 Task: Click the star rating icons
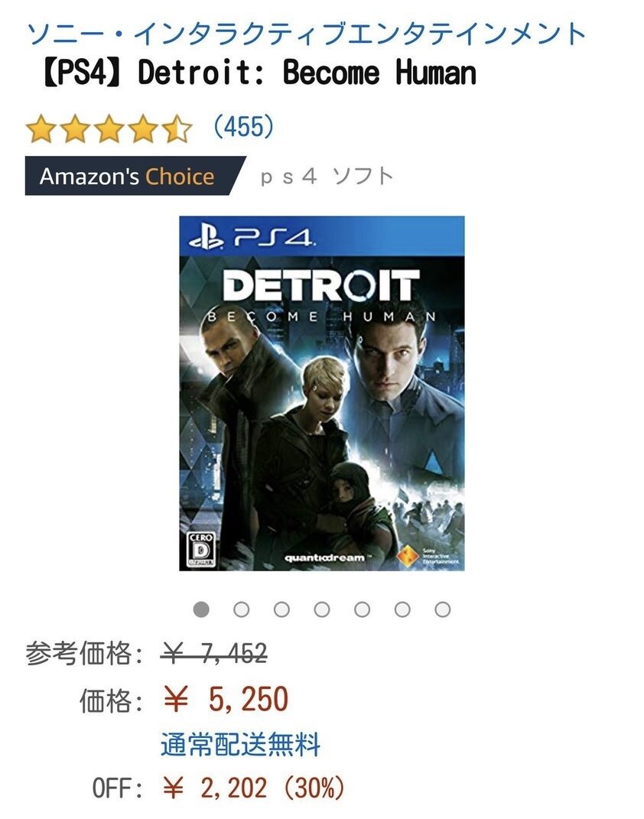[x=109, y=128]
